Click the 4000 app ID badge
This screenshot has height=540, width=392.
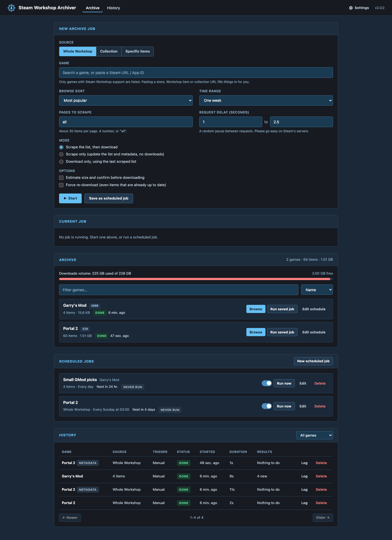[x=95, y=306]
